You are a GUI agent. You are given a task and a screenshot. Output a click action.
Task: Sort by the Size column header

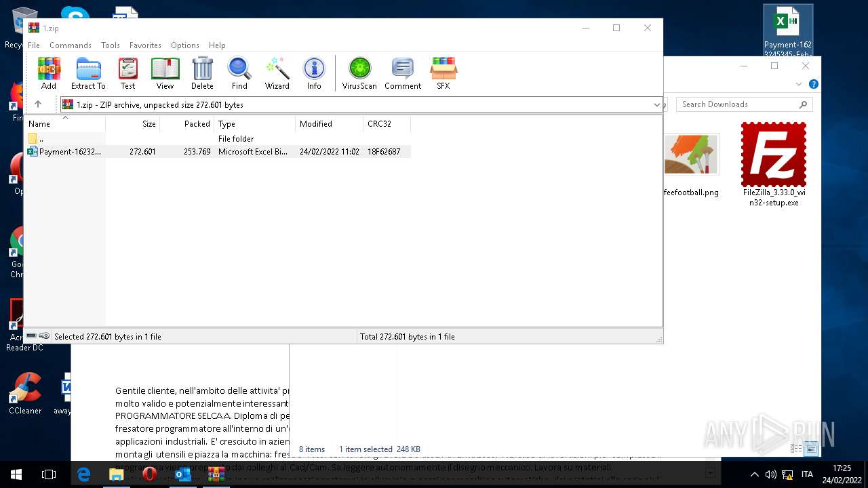133,124
